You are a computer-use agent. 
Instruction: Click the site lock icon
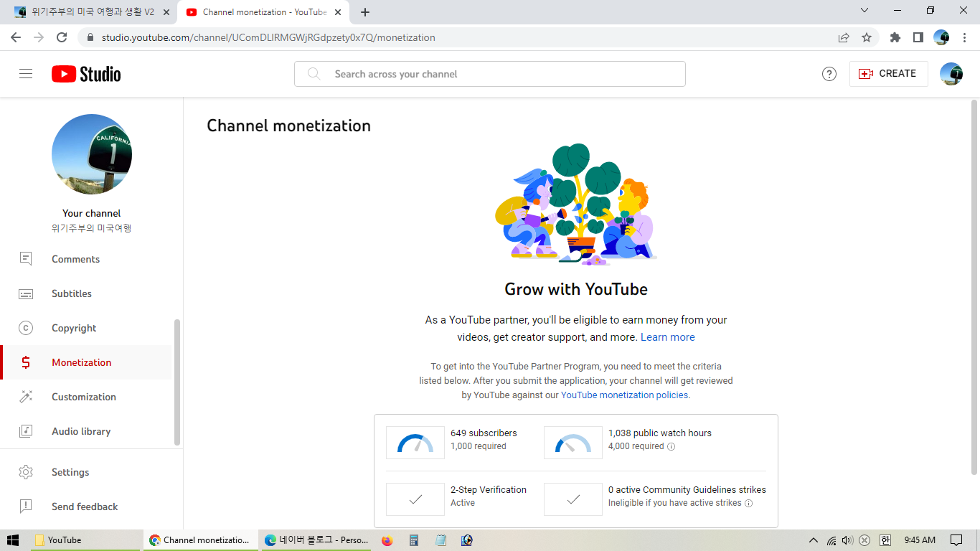coord(90,38)
